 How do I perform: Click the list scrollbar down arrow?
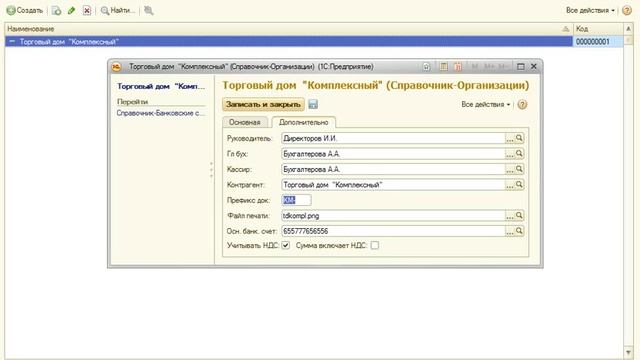tap(628, 352)
